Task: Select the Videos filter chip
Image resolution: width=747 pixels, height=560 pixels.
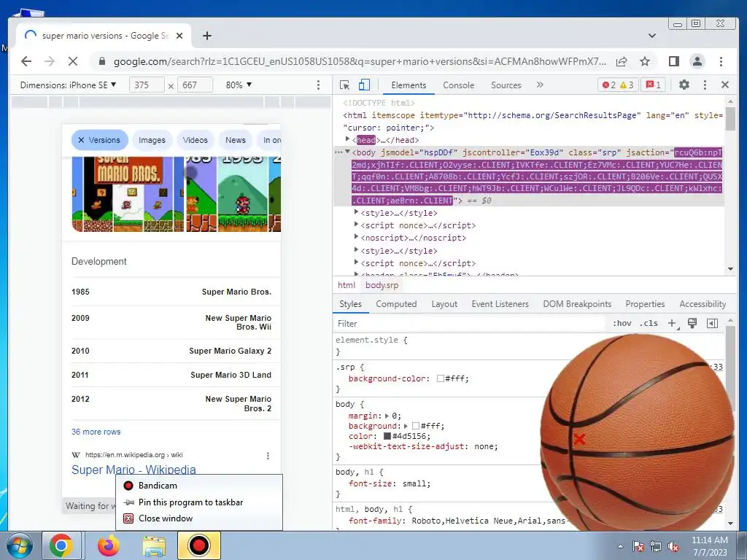Action: pyautogui.click(x=196, y=140)
